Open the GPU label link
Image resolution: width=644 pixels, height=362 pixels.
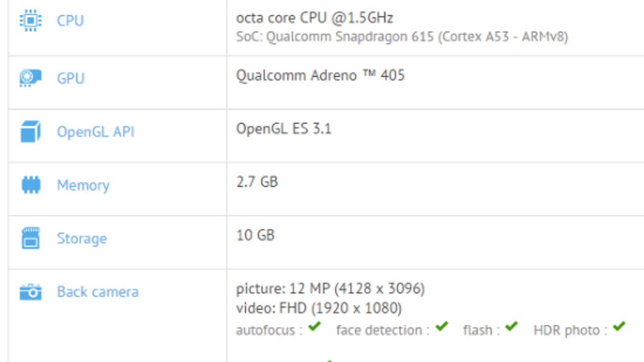[71, 78]
